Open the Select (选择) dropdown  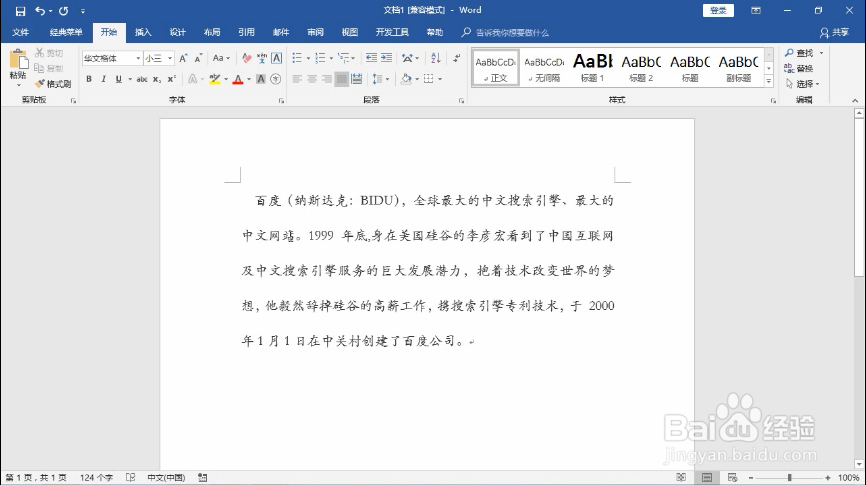[803, 83]
